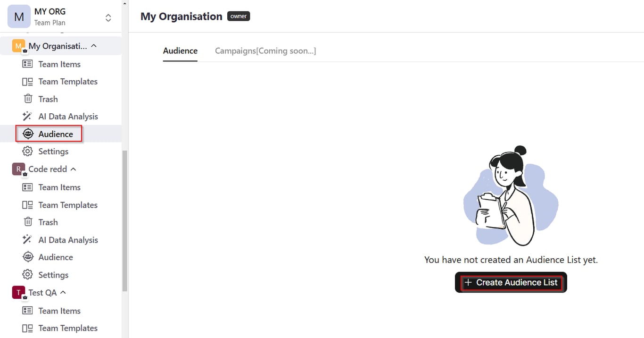
Task: Open Team Templates under Code redd
Action: tap(68, 205)
